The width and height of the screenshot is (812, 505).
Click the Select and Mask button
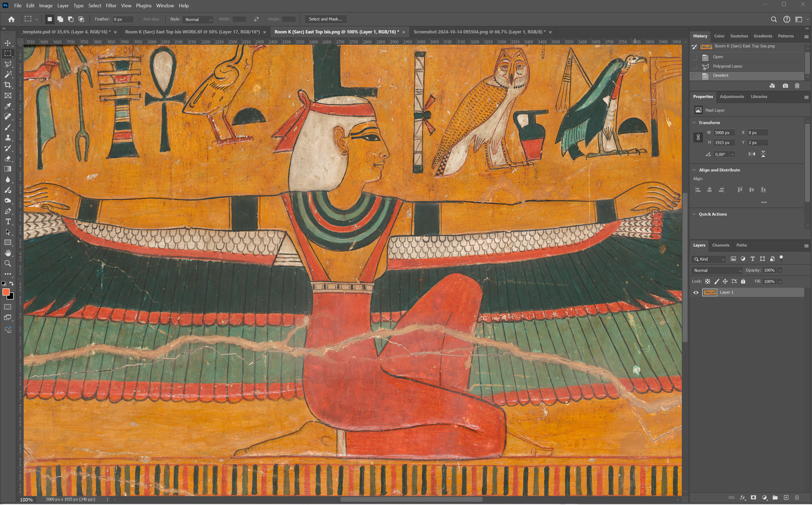click(325, 19)
